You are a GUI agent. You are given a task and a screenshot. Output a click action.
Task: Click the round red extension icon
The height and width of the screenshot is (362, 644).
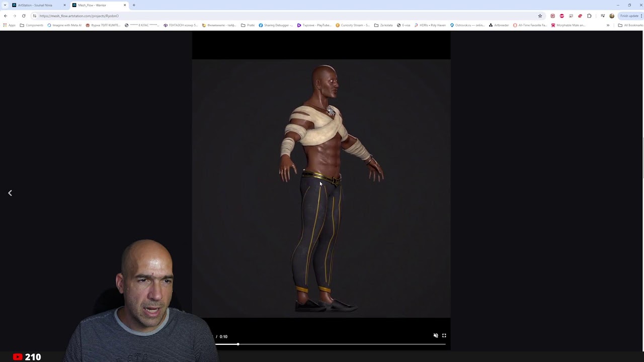pos(561,16)
